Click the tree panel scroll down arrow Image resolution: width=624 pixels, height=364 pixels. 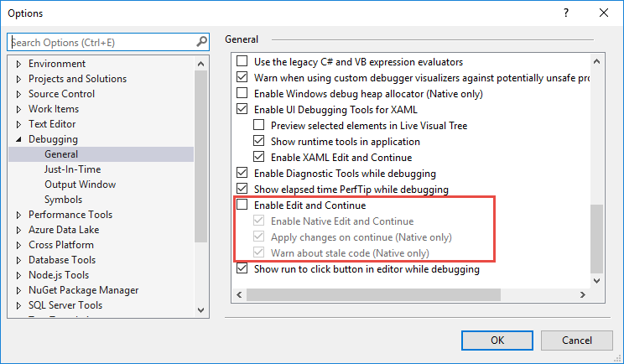point(201,311)
